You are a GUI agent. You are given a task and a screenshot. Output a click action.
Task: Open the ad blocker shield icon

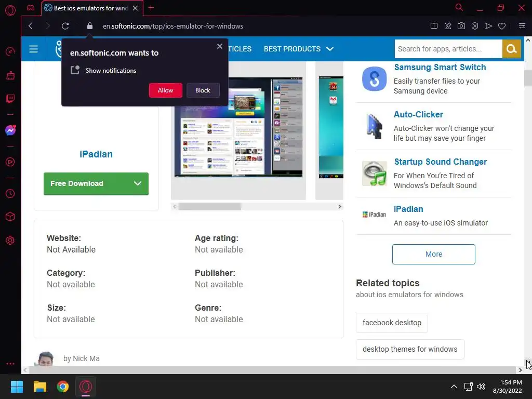point(475,26)
